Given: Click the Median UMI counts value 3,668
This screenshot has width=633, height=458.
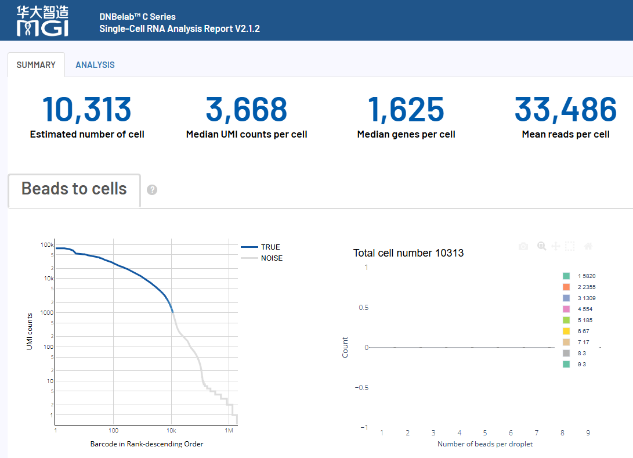Looking at the screenshot, I should 246,110.
